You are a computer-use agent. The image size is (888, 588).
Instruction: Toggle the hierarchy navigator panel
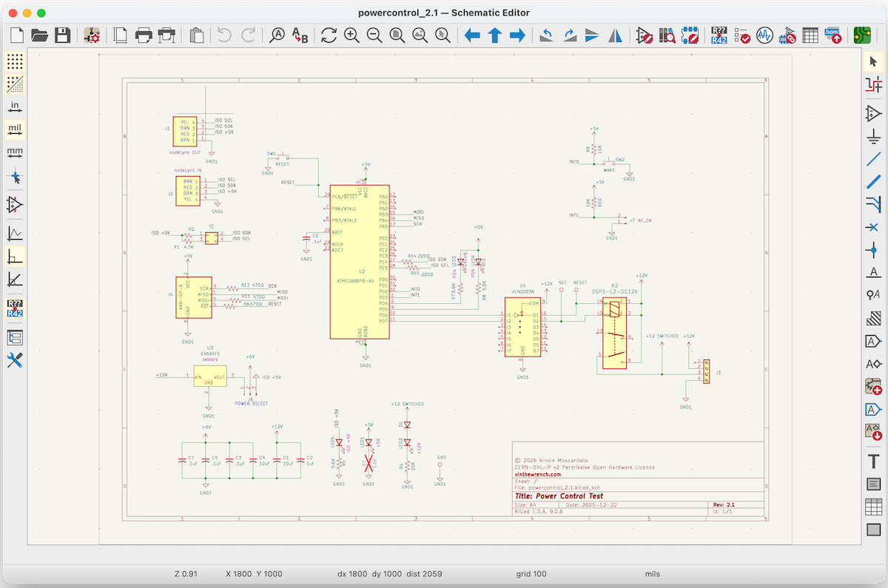click(x=15, y=338)
